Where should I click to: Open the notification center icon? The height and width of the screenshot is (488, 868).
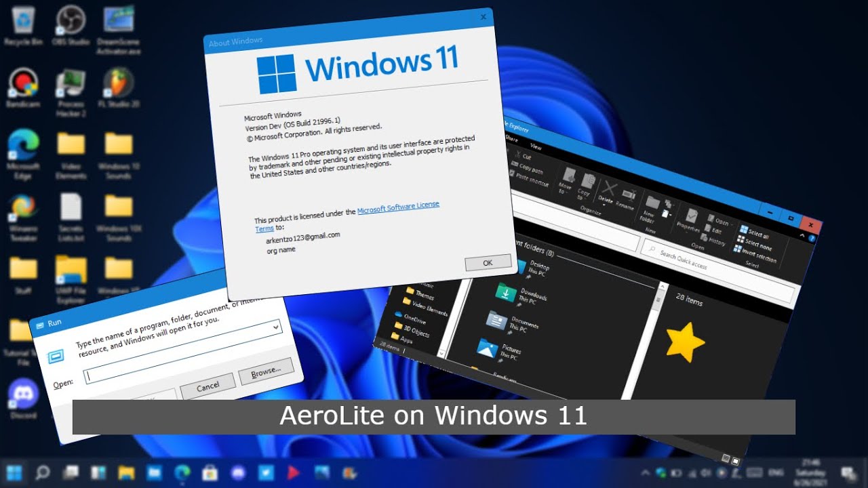click(848, 473)
